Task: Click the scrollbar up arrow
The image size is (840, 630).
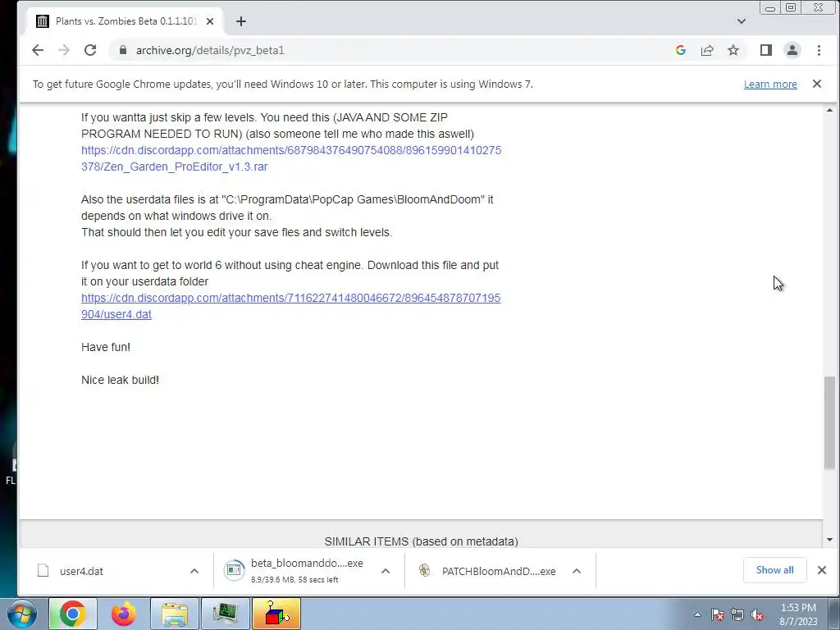Action: (x=830, y=111)
